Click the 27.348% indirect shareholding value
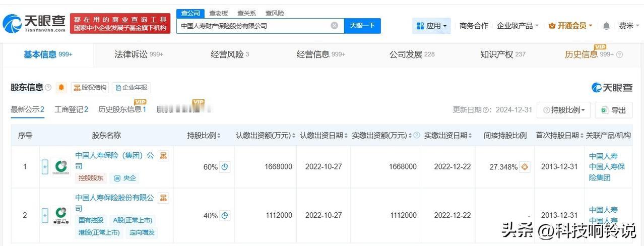The width and height of the screenshot is (644, 246). coord(503,167)
